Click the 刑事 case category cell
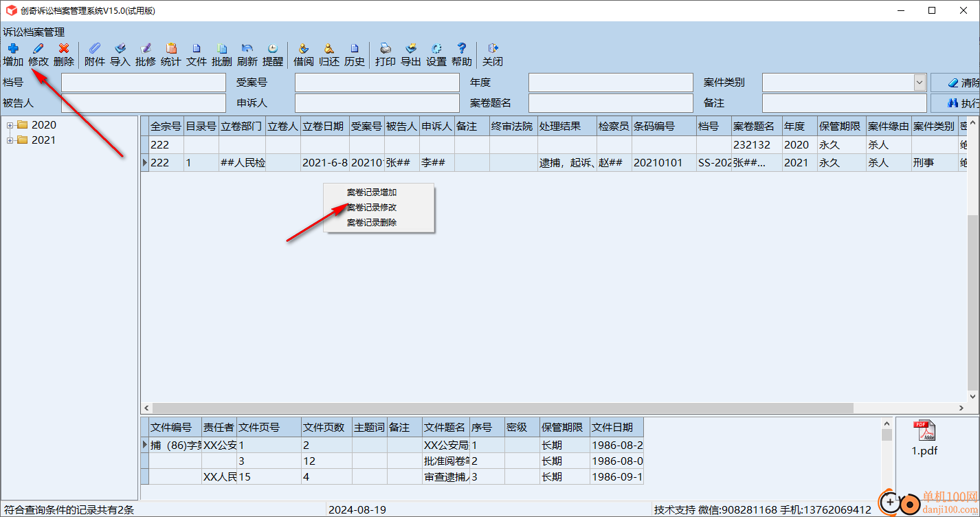Screen dimensions: 980x517 pyautogui.click(x=935, y=163)
